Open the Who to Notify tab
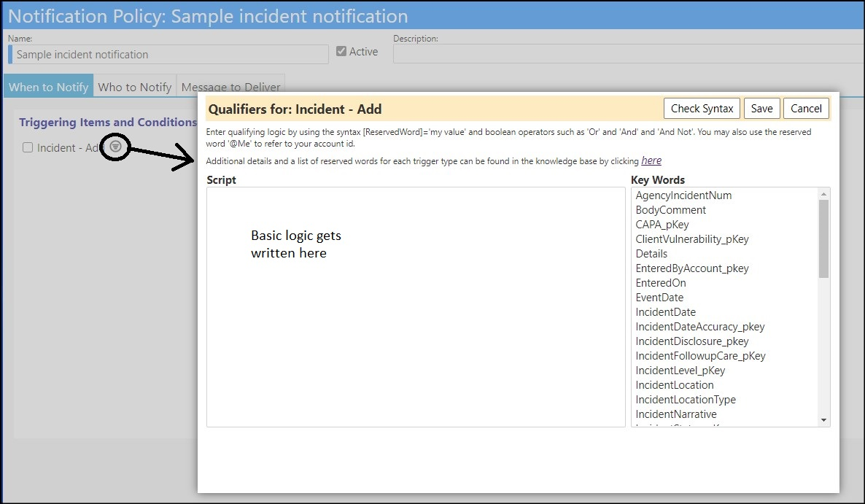865x504 pixels. pos(135,86)
